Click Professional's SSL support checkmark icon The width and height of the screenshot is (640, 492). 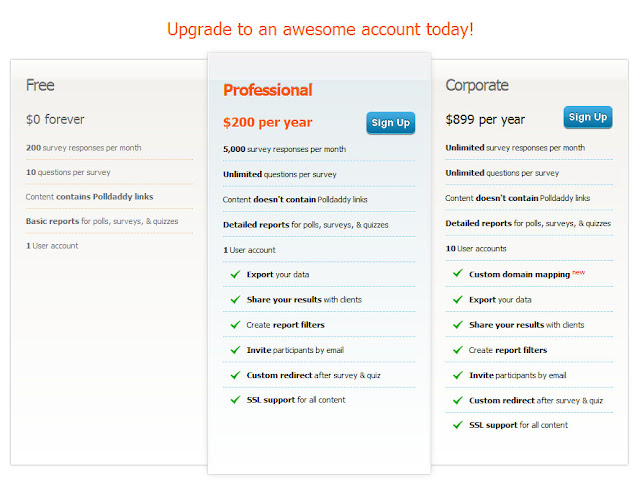coord(235,400)
